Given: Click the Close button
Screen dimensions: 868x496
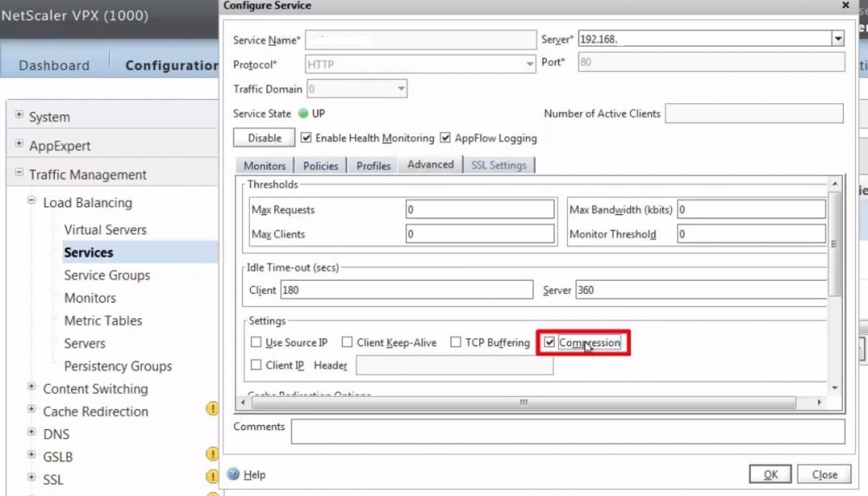Looking at the screenshot, I should click(x=825, y=474).
